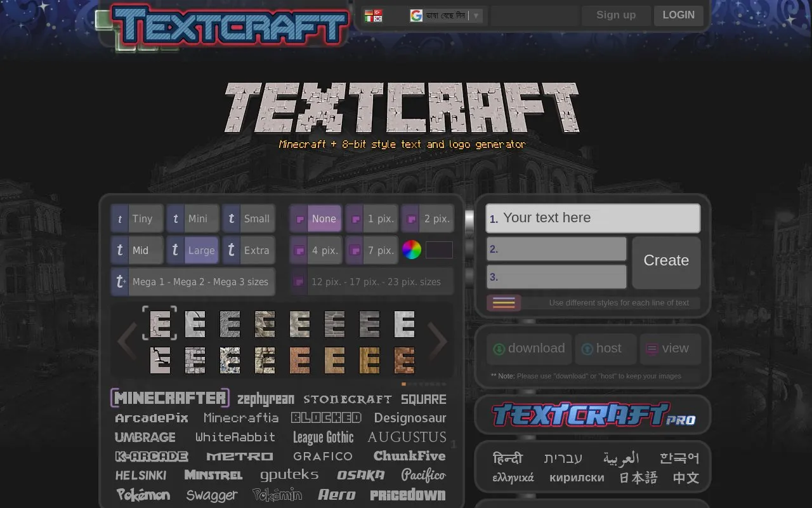The width and height of the screenshot is (812, 508).
Task: Choose the Pricedown font
Action: (x=408, y=495)
